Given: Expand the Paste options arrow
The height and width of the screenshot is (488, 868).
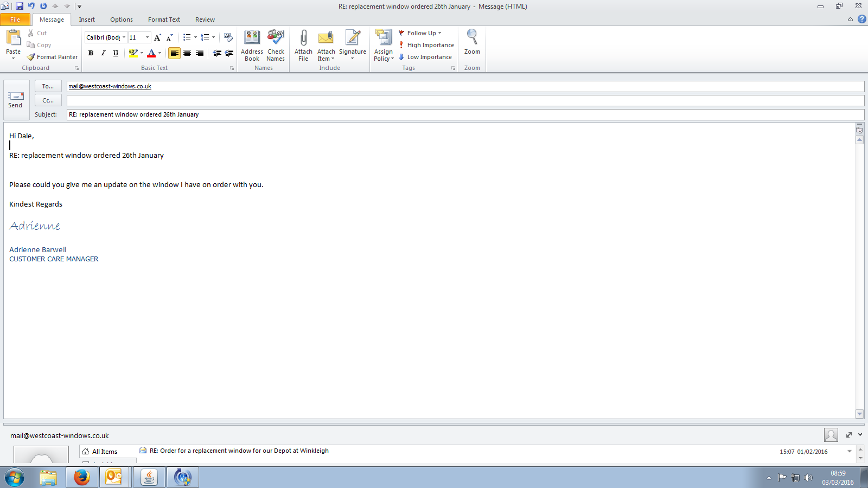Looking at the screenshot, I should pyautogui.click(x=14, y=58).
